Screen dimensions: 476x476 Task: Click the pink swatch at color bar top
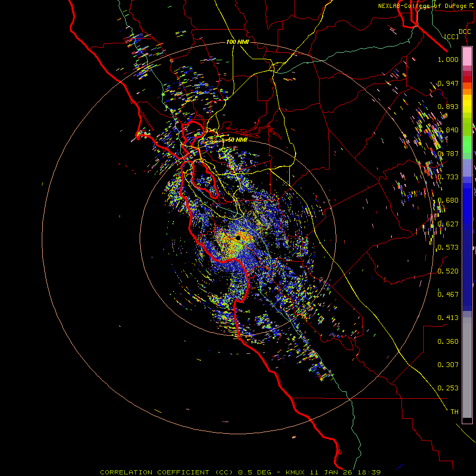pyautogui.click(x=467, y=56)
